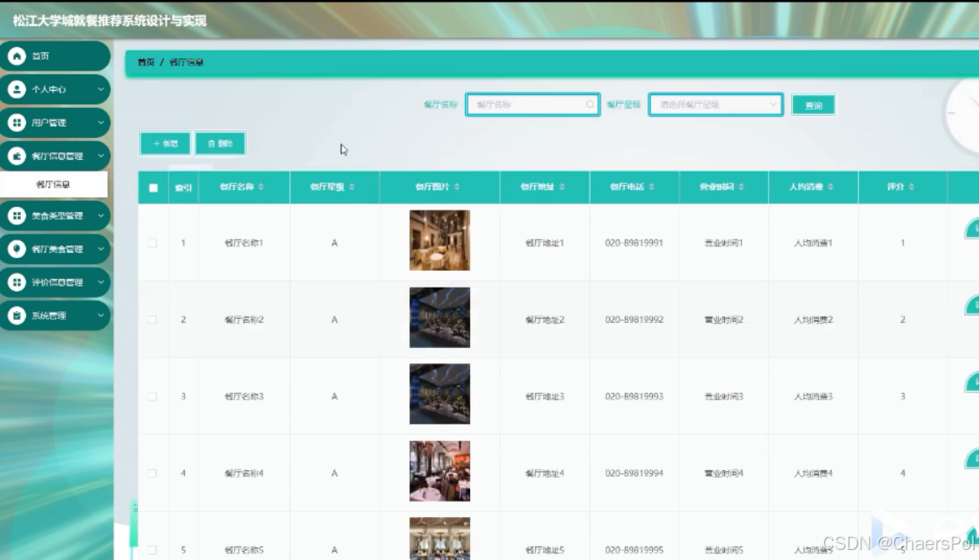
Task: Click the 餐厅名称5 cell
Action: (x=244, y=550)
